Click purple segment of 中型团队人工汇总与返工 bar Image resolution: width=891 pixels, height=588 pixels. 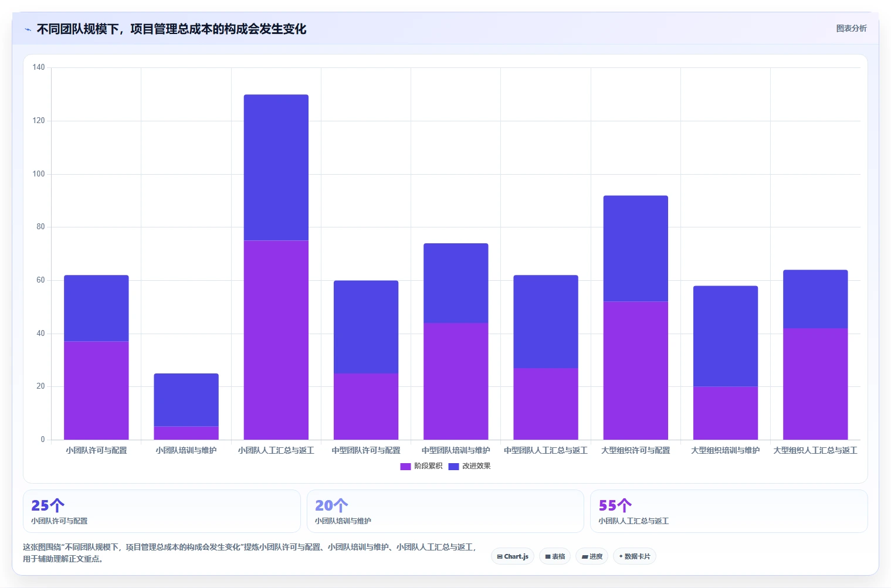point(546,404)
